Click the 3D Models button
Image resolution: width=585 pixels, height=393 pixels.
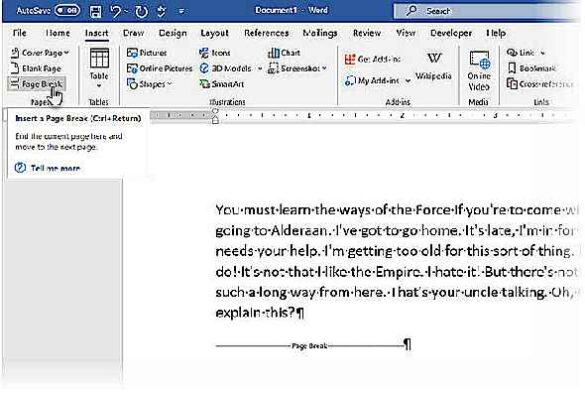tap(226, 68)
